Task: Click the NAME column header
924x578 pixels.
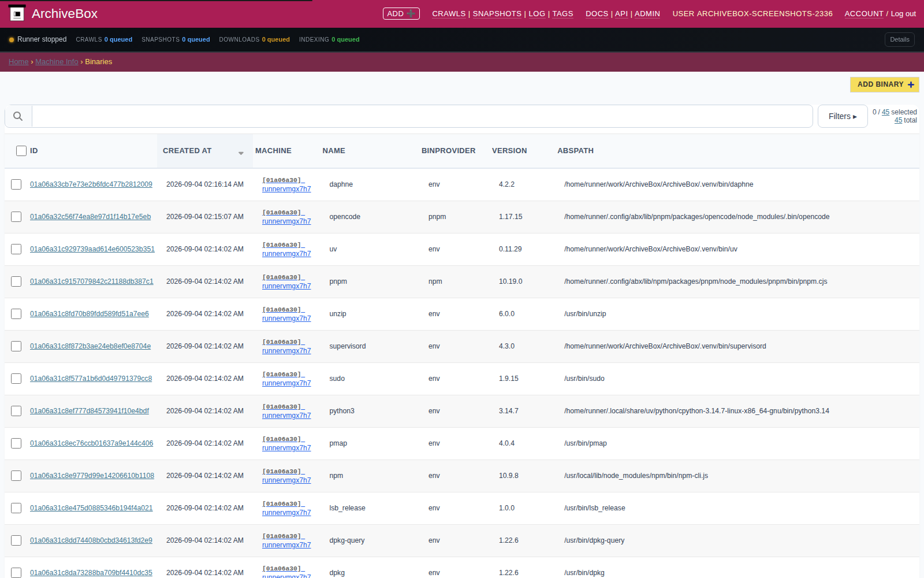Action: (334, 151)
